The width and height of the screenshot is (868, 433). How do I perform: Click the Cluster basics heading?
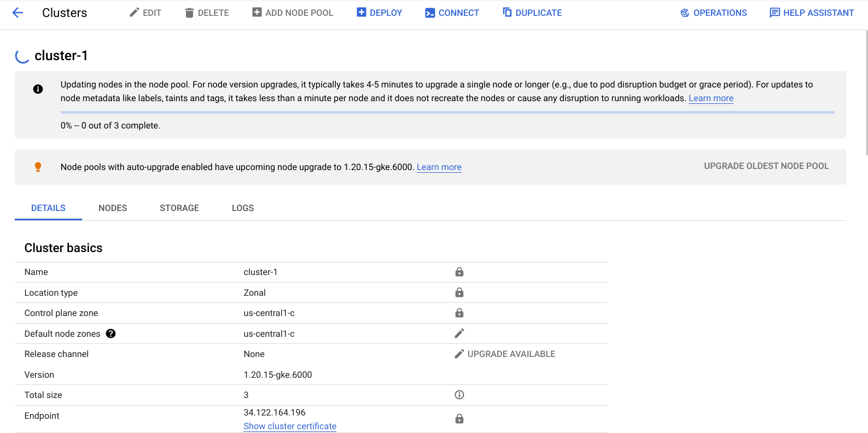[x=63, y=248]
